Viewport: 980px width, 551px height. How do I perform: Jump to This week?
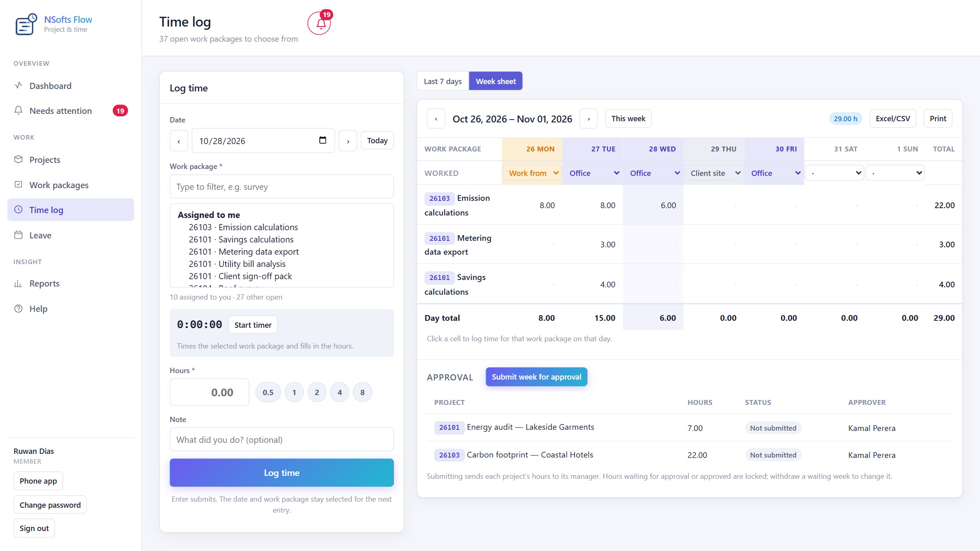pyautogui.click(x=628, y=119)
